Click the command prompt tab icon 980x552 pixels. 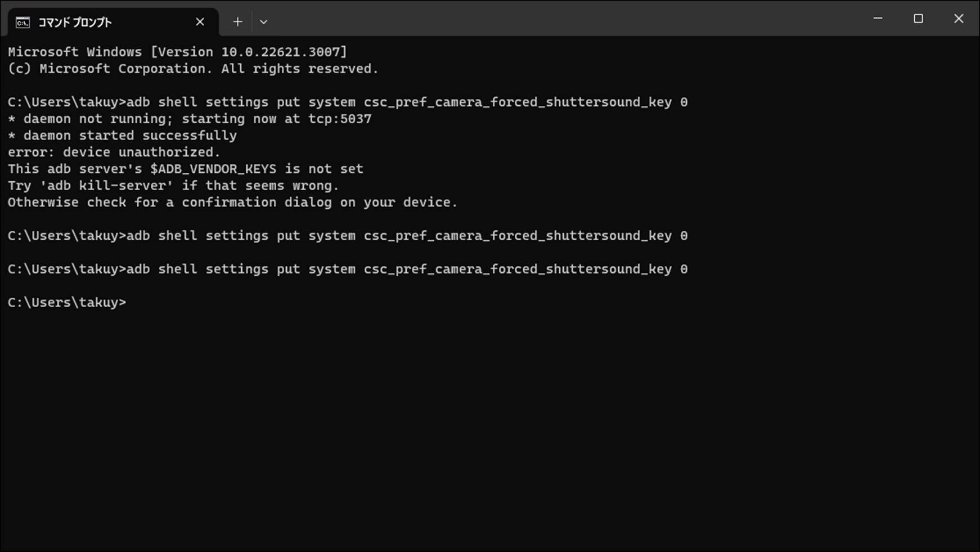pyautogui.click(x=23, y=23)
